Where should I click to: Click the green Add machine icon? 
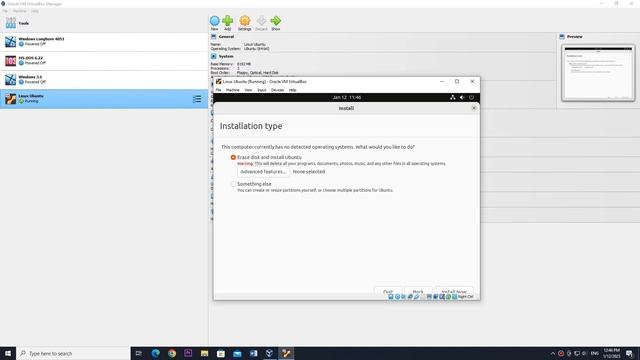click(227, 21)
